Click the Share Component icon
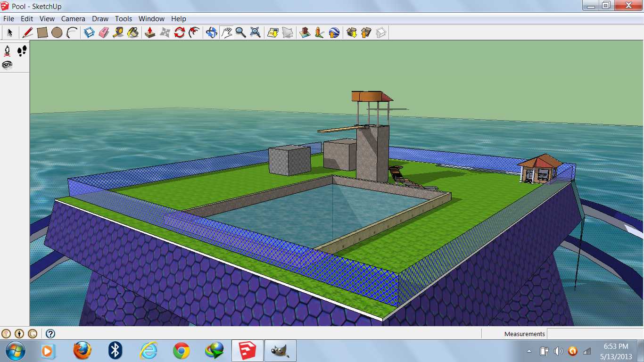Viewport: 644px width, 362px height. click(381, 33)
